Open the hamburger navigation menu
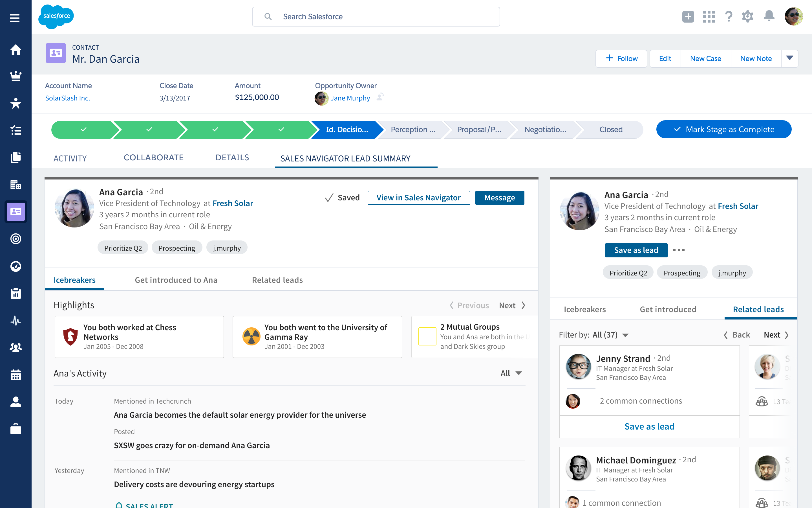812x508 pixels. 15,18
